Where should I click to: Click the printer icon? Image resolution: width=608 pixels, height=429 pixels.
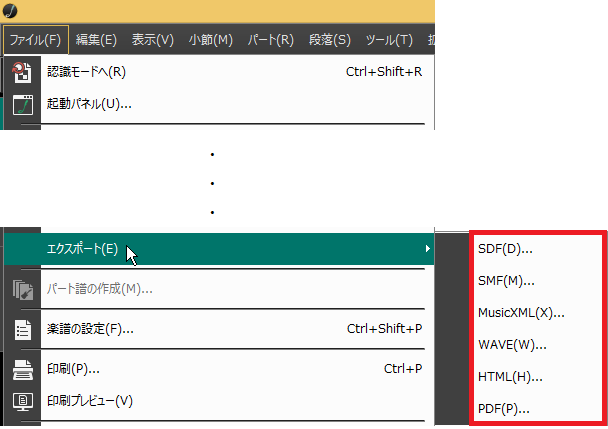tap(22, 369)
